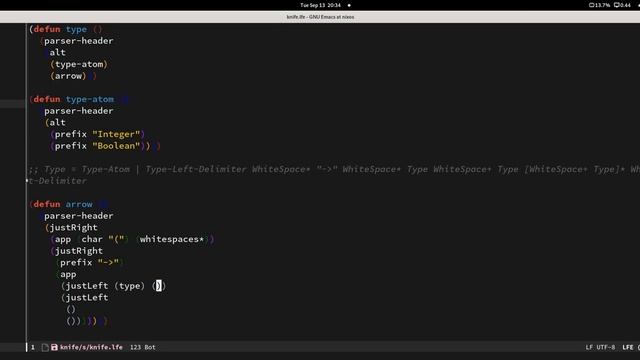Viewport: 640px width, 360px height.
Task: Click the wrapped 't-Delimiter' comment continuation
Action: pyautogui.click(x=58, y=181)
